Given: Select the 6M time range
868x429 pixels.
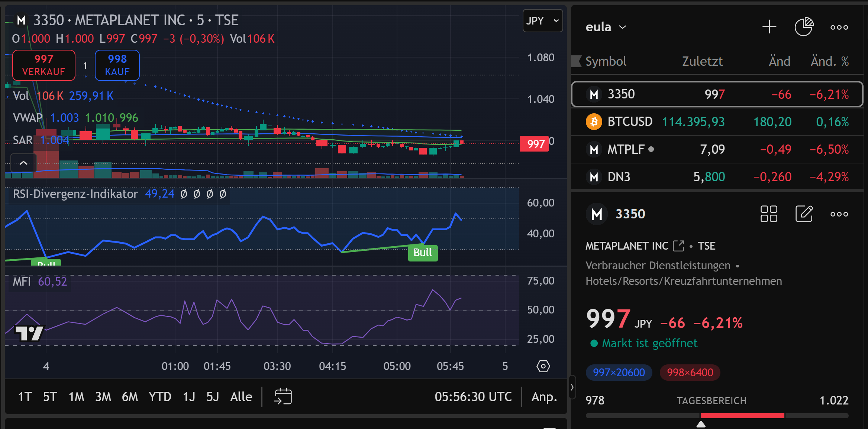Looking at the screenshot, I should tap(130, 397).
